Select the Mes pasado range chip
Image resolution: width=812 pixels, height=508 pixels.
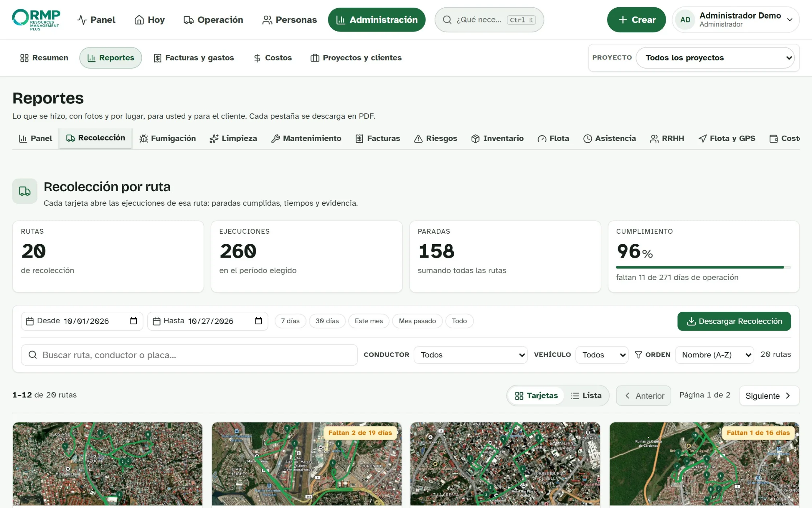coord(417,321)
